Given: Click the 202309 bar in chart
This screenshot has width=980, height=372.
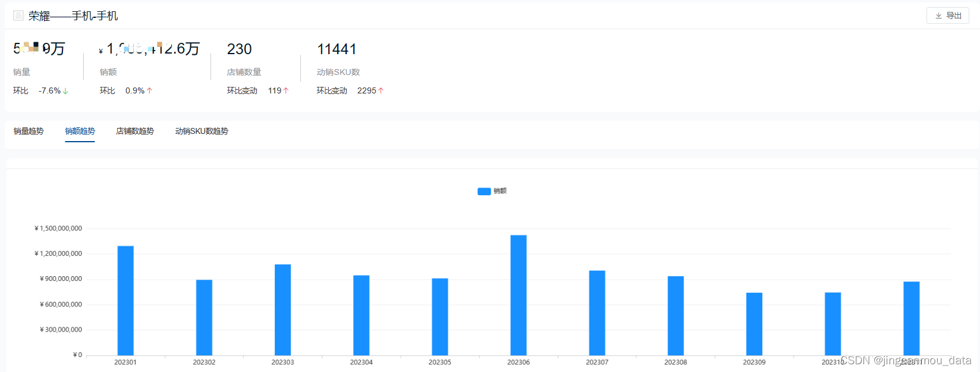Looking at the screenshot, I should coord(754,324).
